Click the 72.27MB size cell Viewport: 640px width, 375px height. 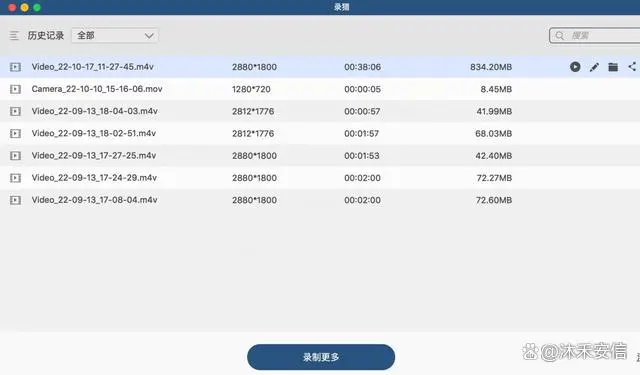click(x=494, y=178)
